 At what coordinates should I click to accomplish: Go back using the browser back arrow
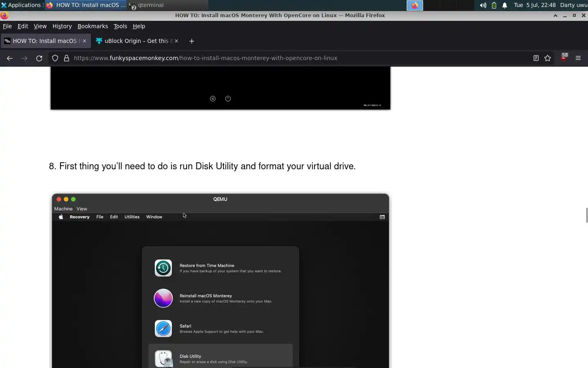click(x=10, y=58)
